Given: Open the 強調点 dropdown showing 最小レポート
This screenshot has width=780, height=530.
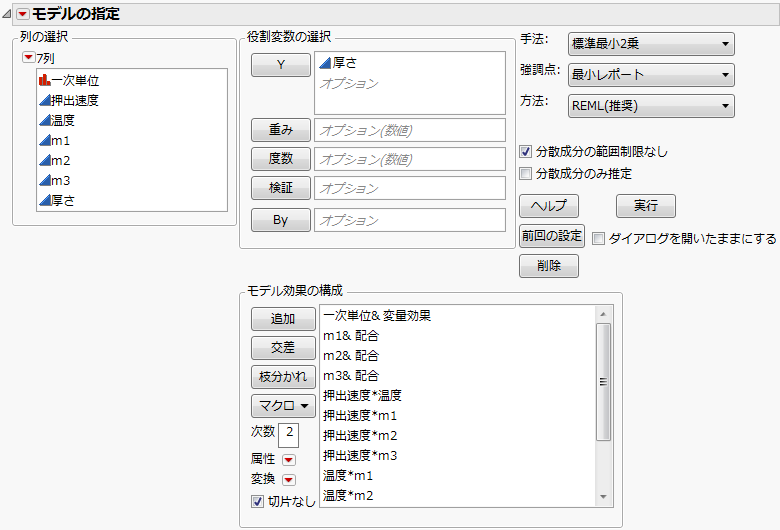Looking at the screenshot, I should 651,75.
